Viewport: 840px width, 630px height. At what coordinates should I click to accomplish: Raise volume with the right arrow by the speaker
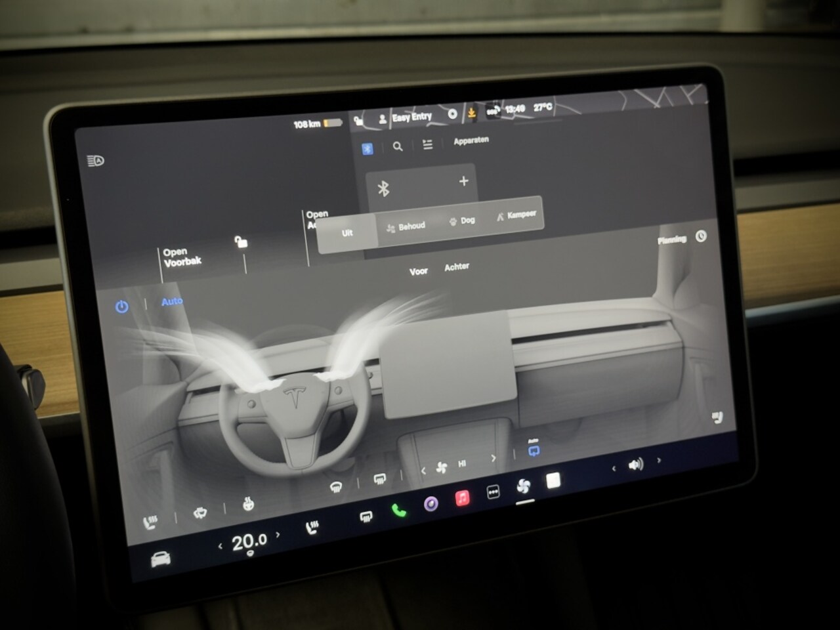pyautogui.click(x=659, y=461)
